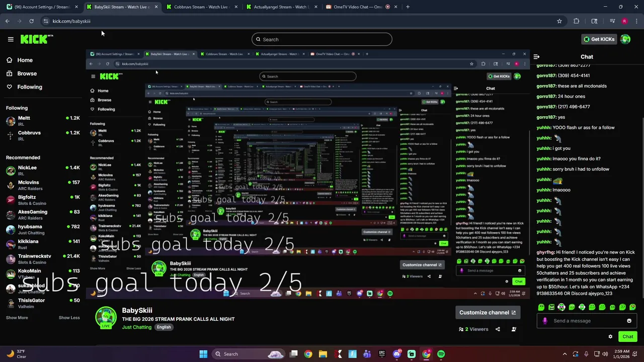Open Chrome profile R avatar
Screen dimensions: 644x362
click(624, 21)
